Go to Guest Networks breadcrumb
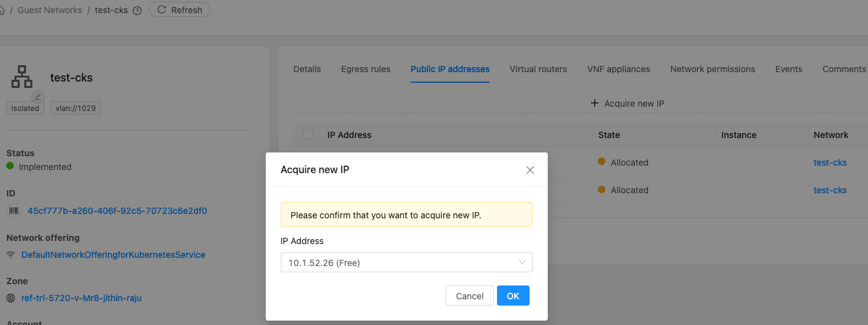Viewport: 868px width, 325px height. tap(50, 10)
